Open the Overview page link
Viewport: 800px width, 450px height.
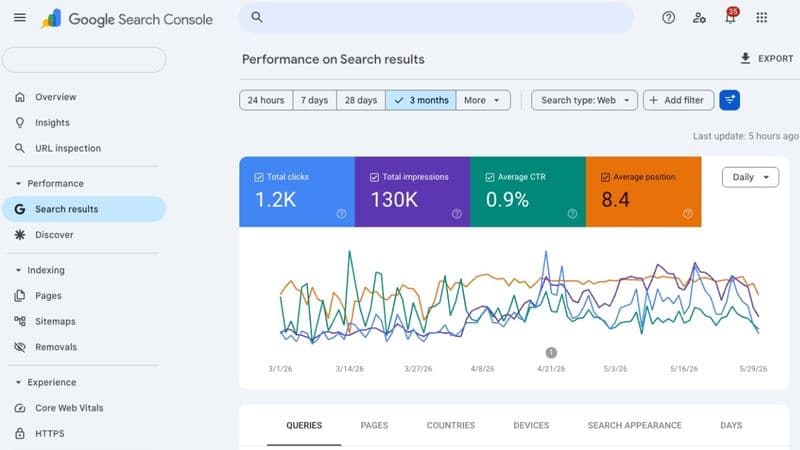coord(56,97)
